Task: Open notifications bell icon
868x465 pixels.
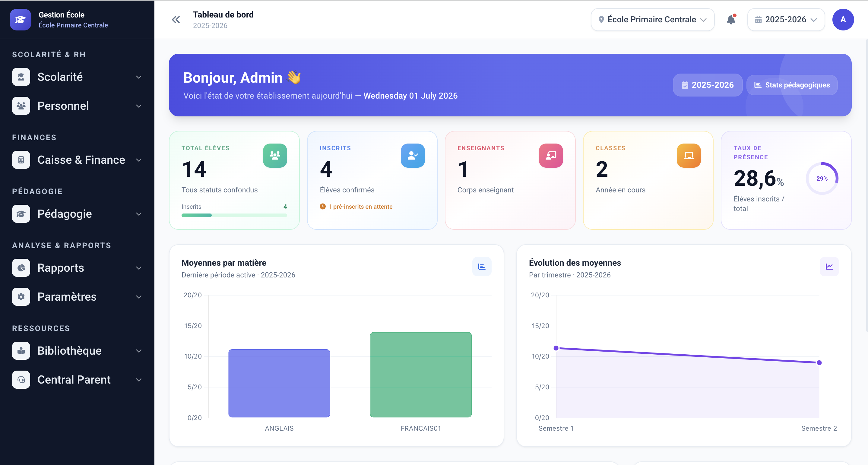Action: (731, 20)
